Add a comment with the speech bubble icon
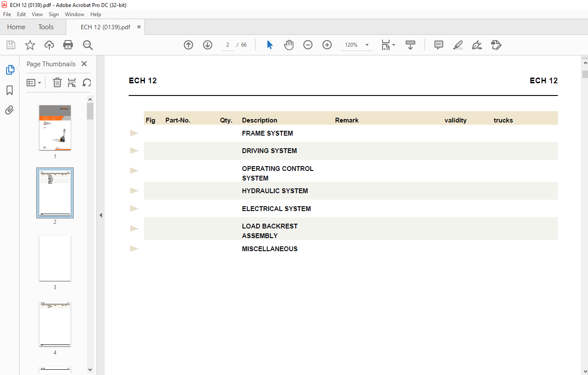 [x=439, y=45]
